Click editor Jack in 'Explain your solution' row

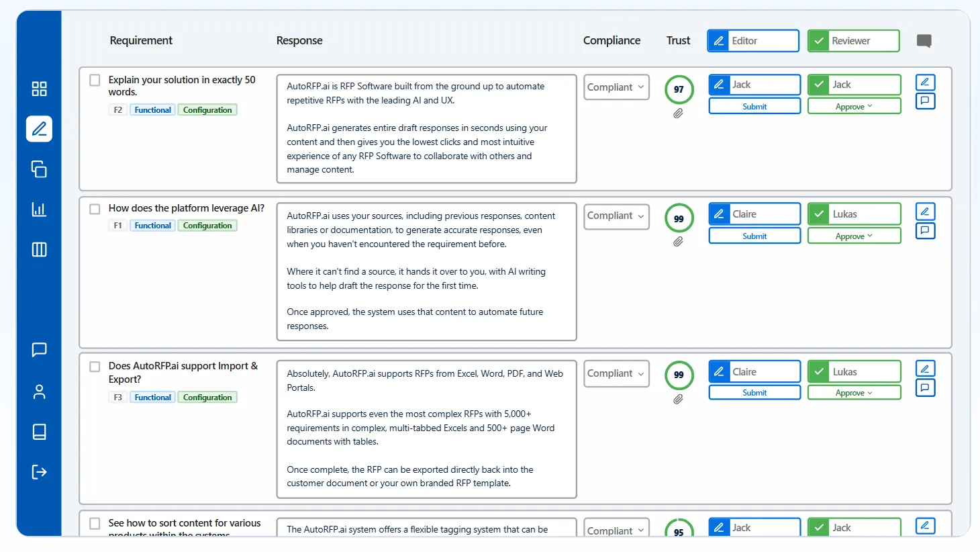pos(754,85)
